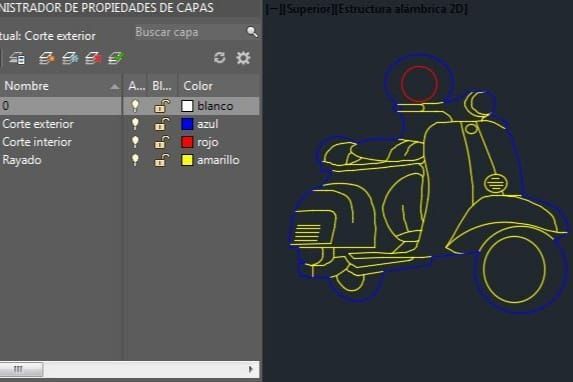
Task: Click the A... (Activar) column header
Action: click(136, 86)
